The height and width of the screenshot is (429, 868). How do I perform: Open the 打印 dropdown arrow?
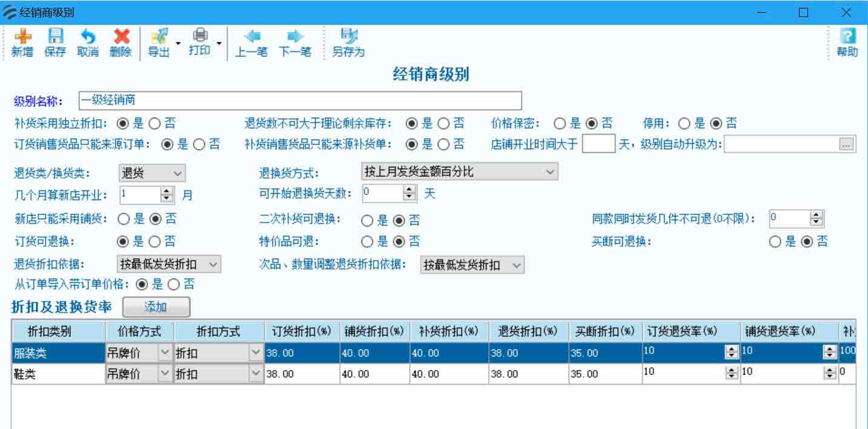point(219,44)
